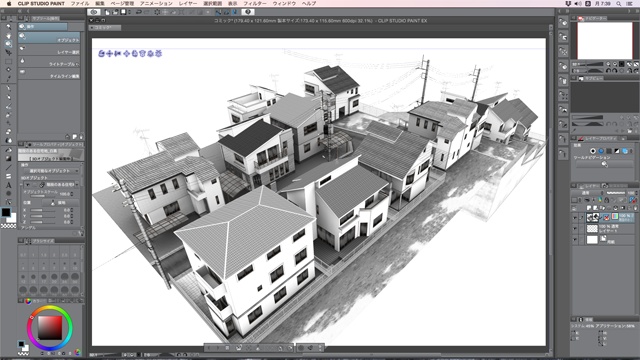This screenshot has height=360, width=640.
Task: Click the 3D camera pan cross icon
Action: pos(109,53)
